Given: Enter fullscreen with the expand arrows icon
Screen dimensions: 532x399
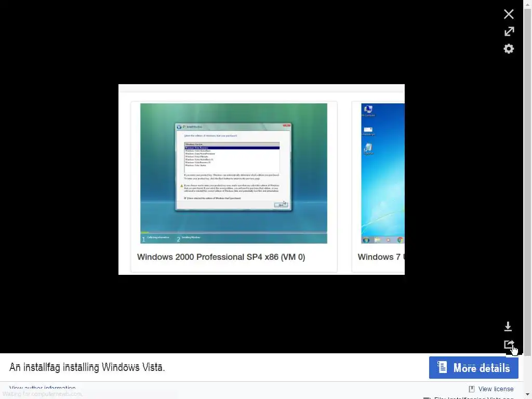Looking at the screenshot, I should tap(509, 31).
